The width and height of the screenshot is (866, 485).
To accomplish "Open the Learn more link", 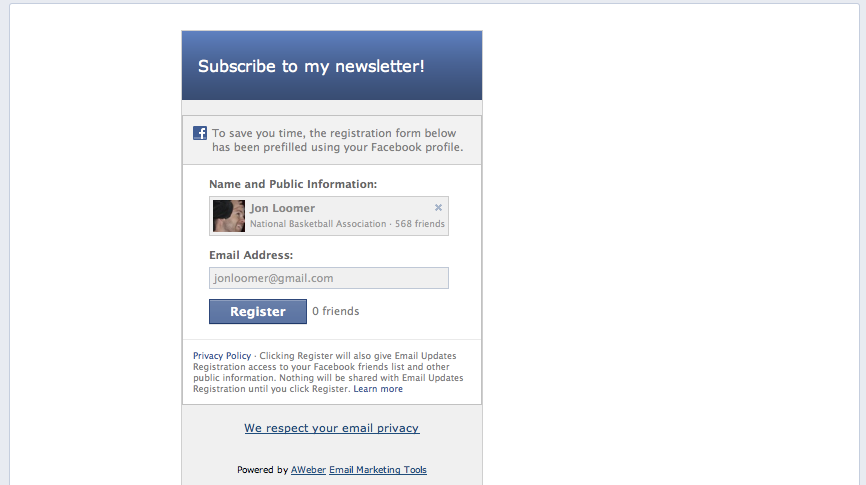I will tap(378, 389).
